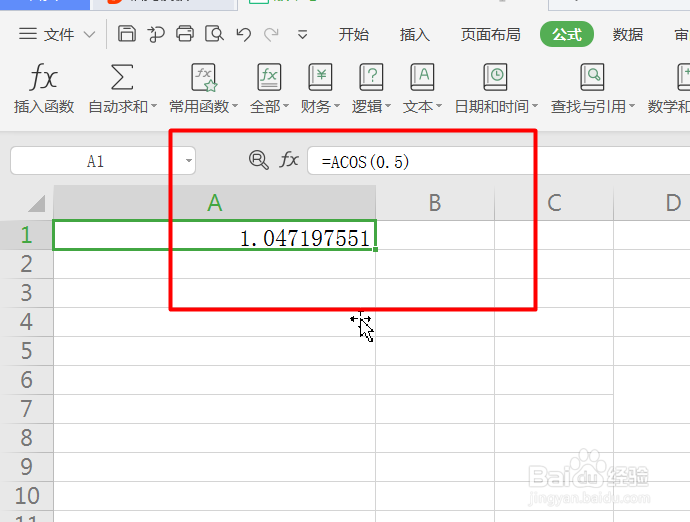Open the 文件 menu
This screenshot has height=522, width=690.
pyautogui.click(x=47, y=34)
